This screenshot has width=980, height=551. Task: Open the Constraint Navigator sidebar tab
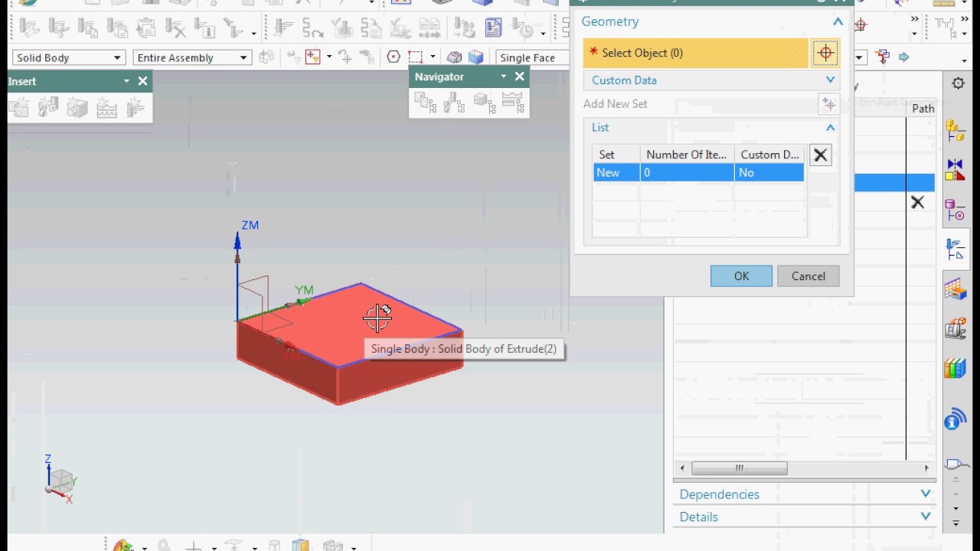[955, 170]
